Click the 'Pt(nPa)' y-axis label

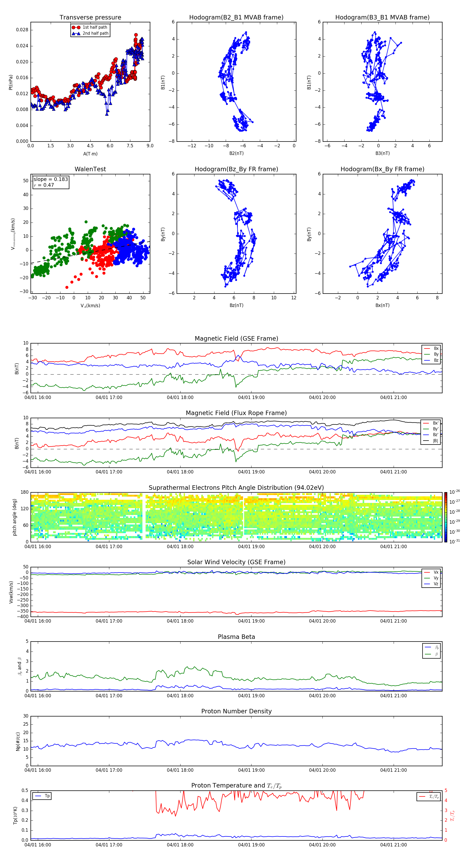pyautogui.click(x=11, y=82)
